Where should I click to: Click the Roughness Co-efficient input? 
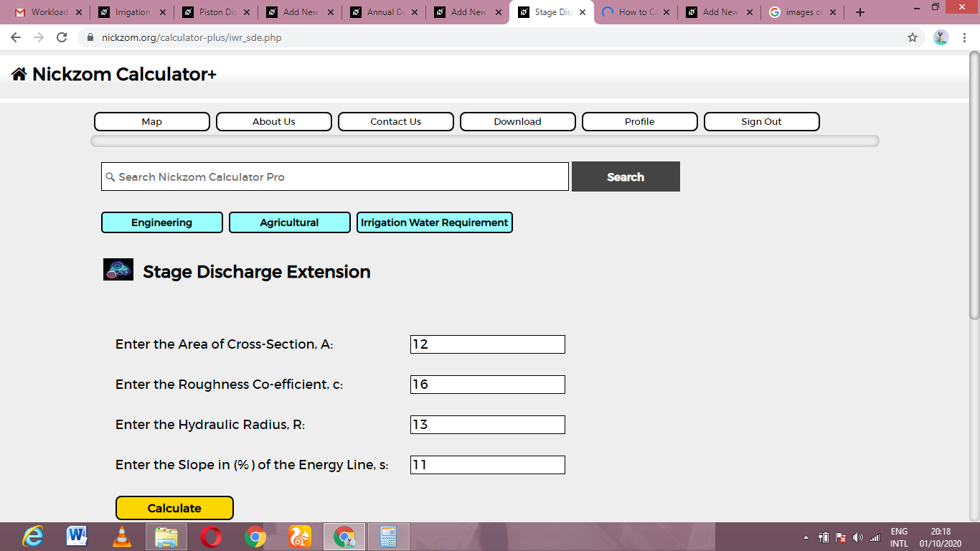click(488, 385)
